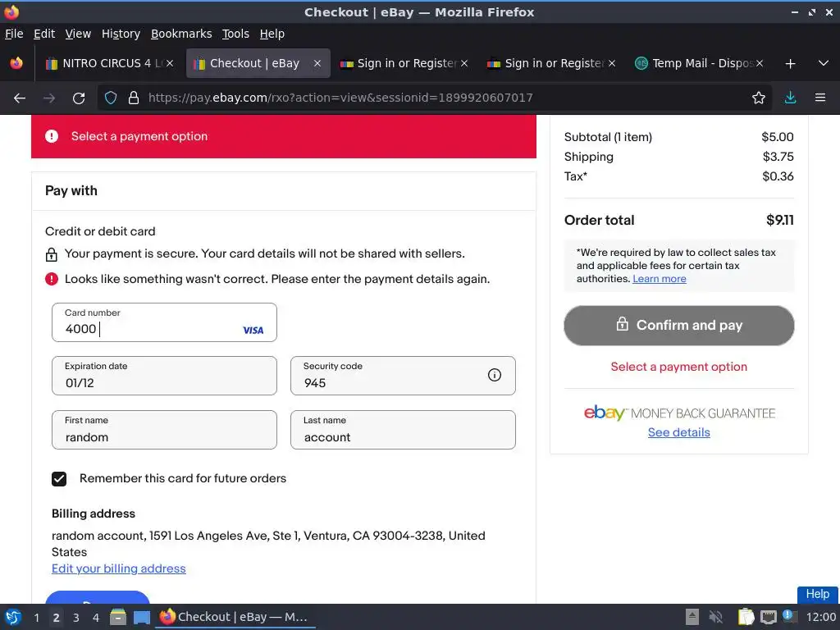Image resolution: width=840 pixels, height=630 pixels.
Task: Open the Firefox View pinned icon
Action: pos(16,63)
